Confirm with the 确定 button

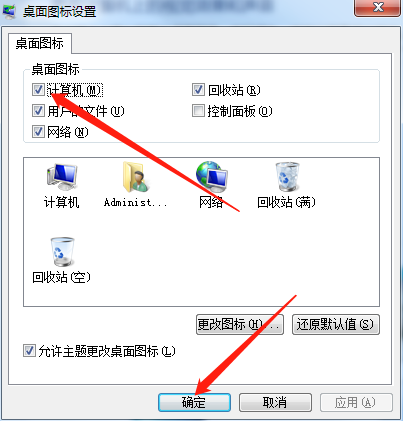pyautogui.click(x=194, y=402)
